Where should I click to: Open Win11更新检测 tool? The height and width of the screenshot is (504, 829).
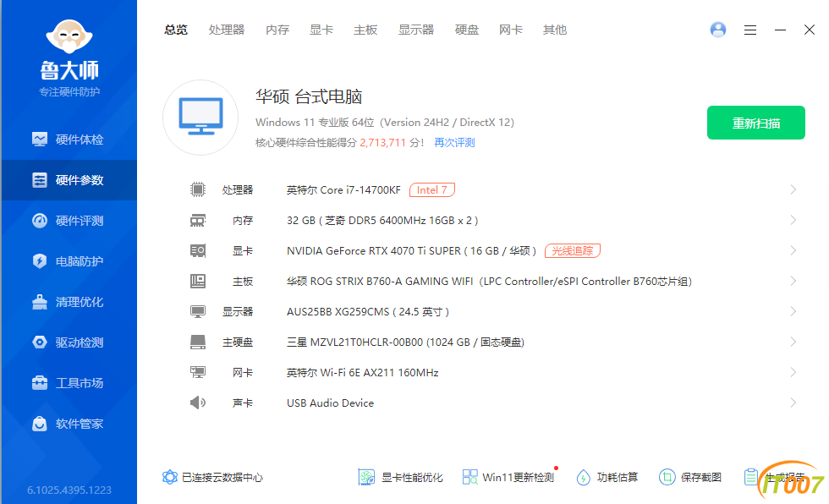508,477
